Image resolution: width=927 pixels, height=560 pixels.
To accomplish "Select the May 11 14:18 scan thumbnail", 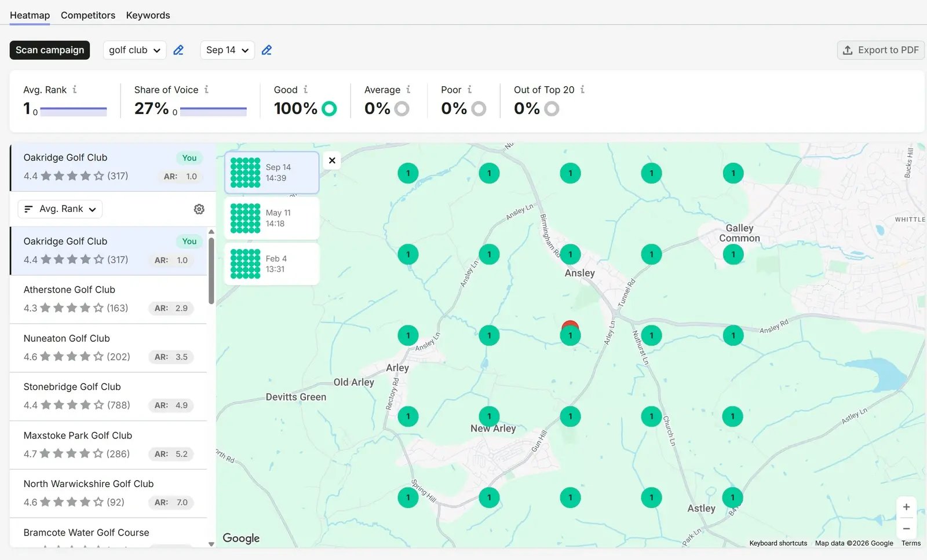I will (x=272, y=218).
